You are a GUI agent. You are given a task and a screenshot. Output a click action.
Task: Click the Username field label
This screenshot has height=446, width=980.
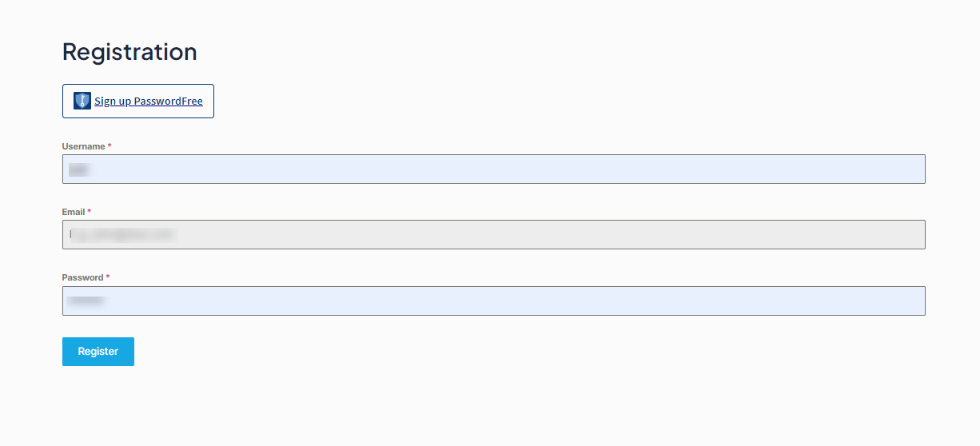tap(83, 146)
